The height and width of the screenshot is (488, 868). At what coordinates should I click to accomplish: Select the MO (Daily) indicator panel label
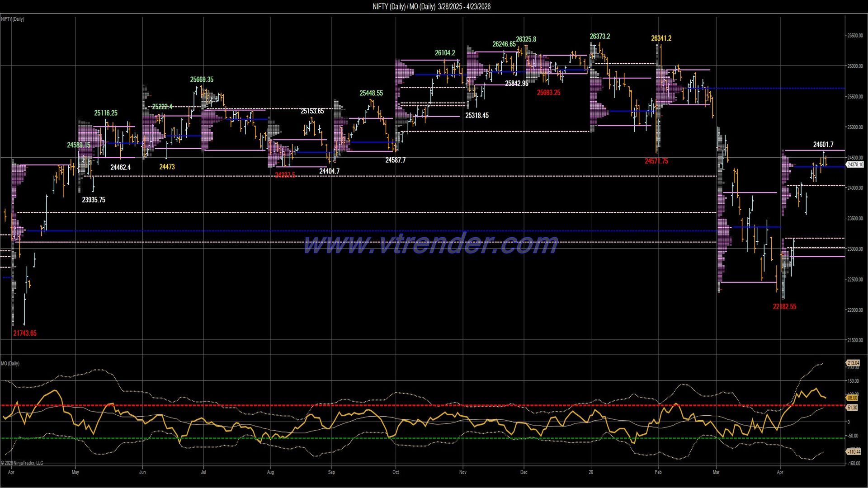coord(9,363)
